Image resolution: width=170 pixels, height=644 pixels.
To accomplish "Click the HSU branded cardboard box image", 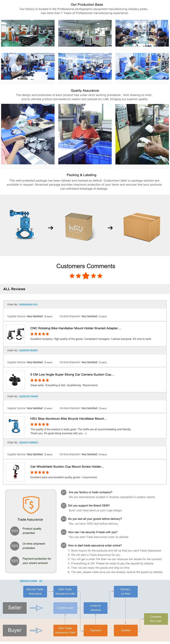I will (79, 227).
